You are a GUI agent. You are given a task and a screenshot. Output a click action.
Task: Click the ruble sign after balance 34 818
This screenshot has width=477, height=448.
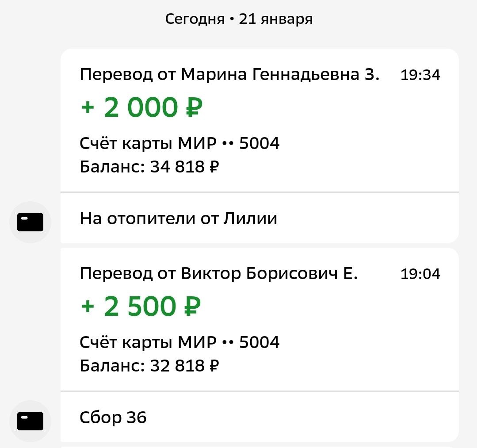(x=214, y=167)
